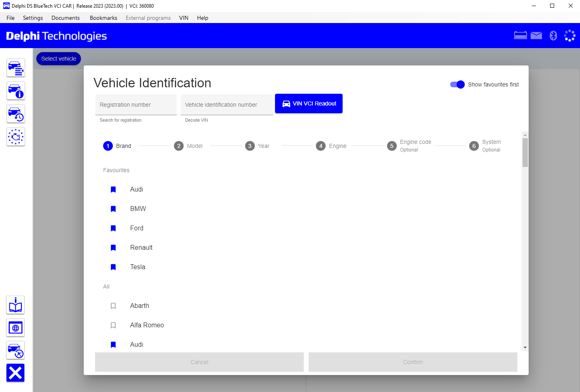Viewport: 580px width, 392px height.
Task: Bookmark Abarth as a favourite
Action: click(x=113, y=306)
